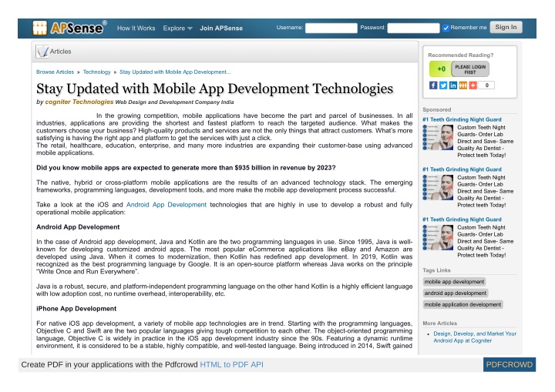555x392 pixels.
Task: Click the +0 recommend button
Action: click(441, 69)
